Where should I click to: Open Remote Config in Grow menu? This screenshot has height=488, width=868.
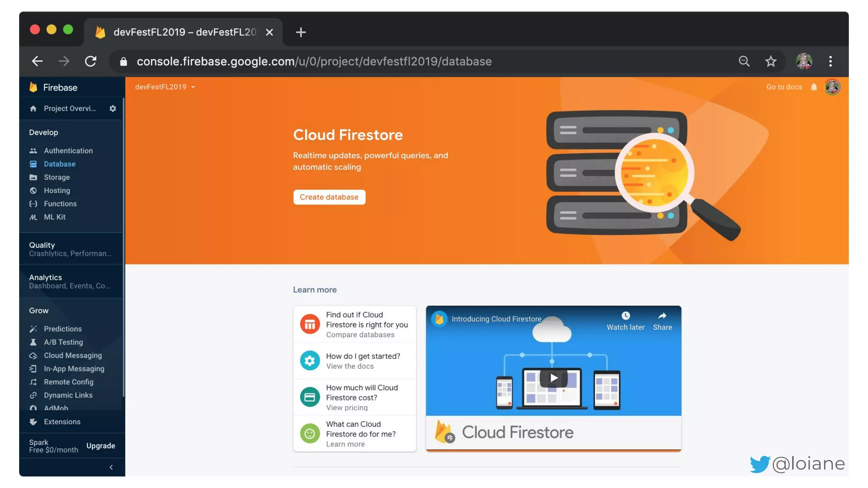[68, 382]
